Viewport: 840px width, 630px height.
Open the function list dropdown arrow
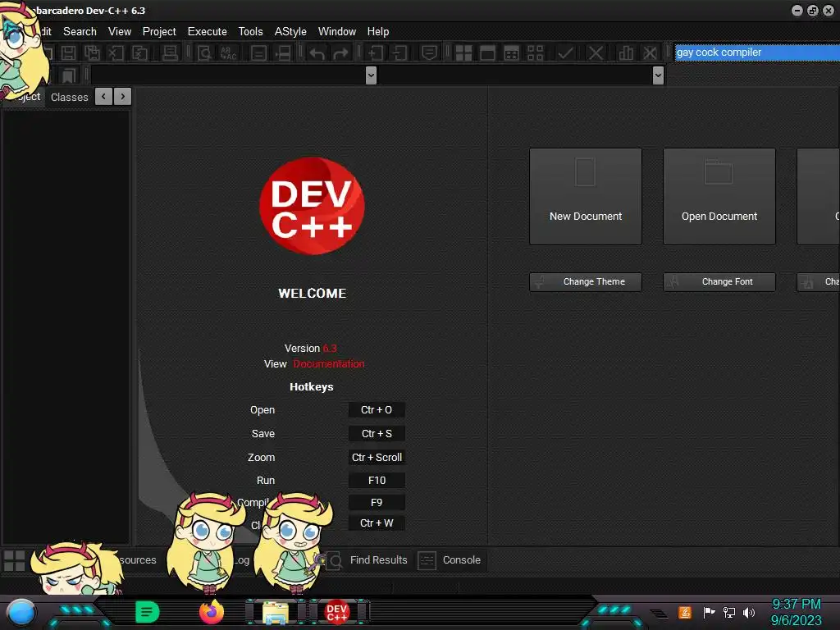tap(659, 75)
